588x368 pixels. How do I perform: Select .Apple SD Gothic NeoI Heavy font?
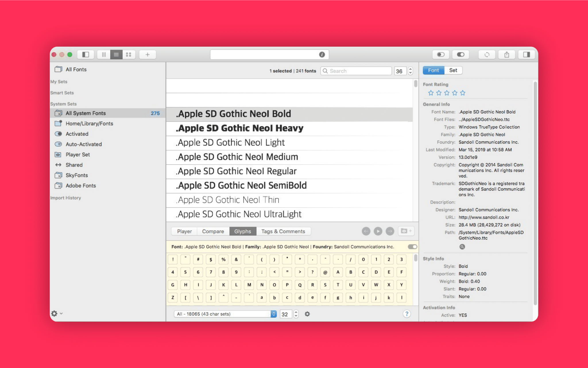point(289,129)
